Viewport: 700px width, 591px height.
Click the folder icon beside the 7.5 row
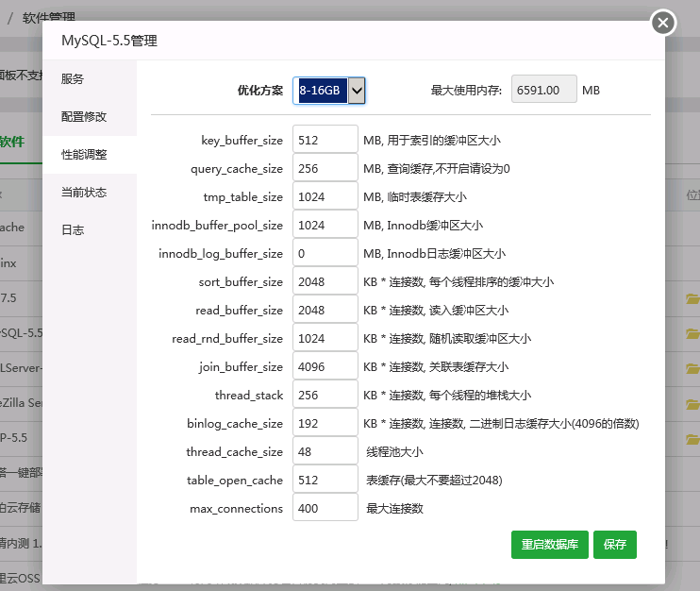pos(692,298)
